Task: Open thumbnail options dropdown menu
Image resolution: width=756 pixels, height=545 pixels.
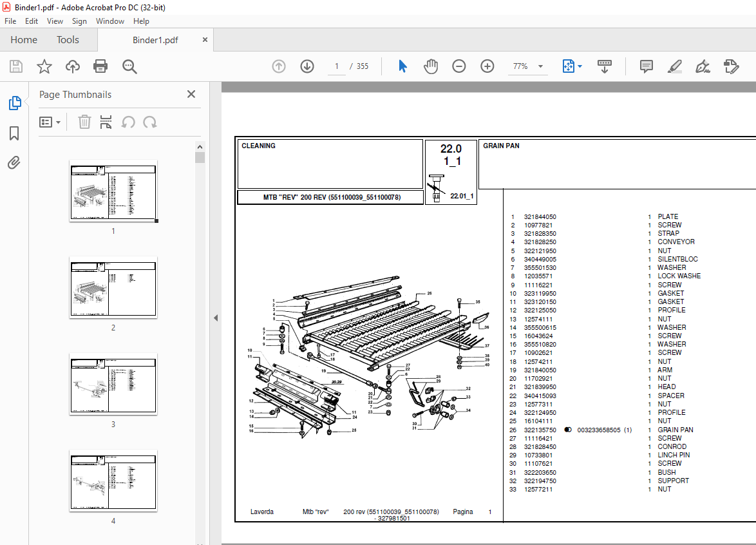Action: point(50,122)
